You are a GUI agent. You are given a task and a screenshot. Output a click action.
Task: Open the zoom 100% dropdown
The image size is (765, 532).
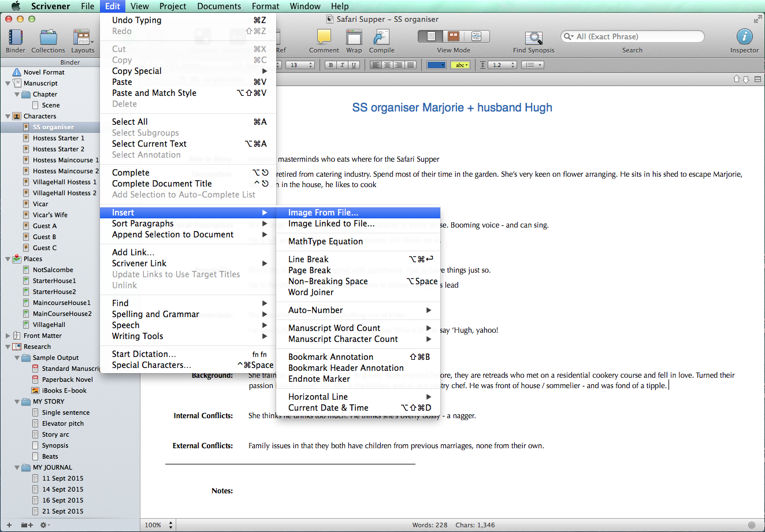pos(159,525)
